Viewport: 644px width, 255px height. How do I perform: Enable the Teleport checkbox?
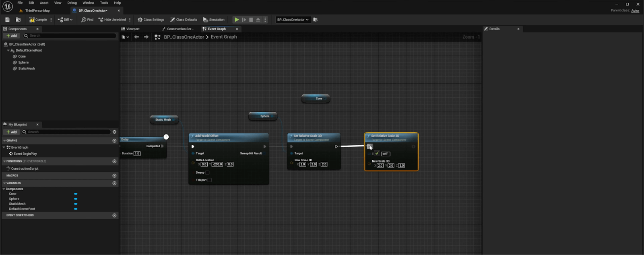209,180
